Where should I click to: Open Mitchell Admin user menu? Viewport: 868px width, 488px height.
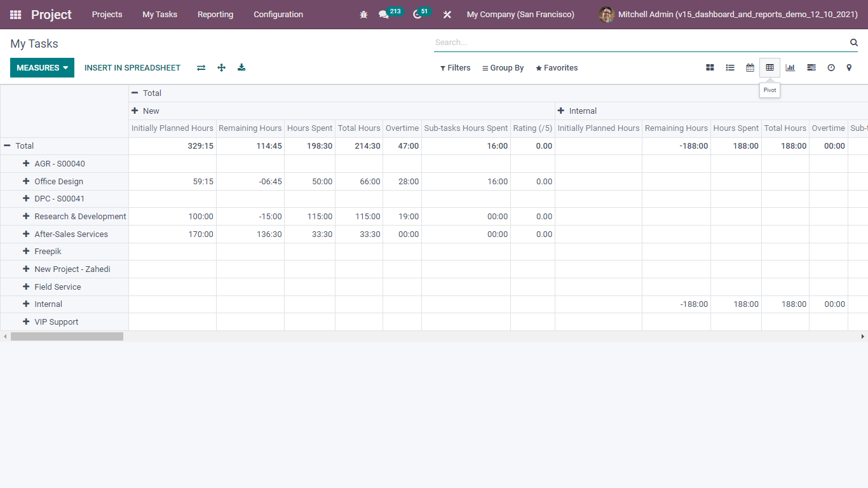pyautogui.click(x=728, y=15)
